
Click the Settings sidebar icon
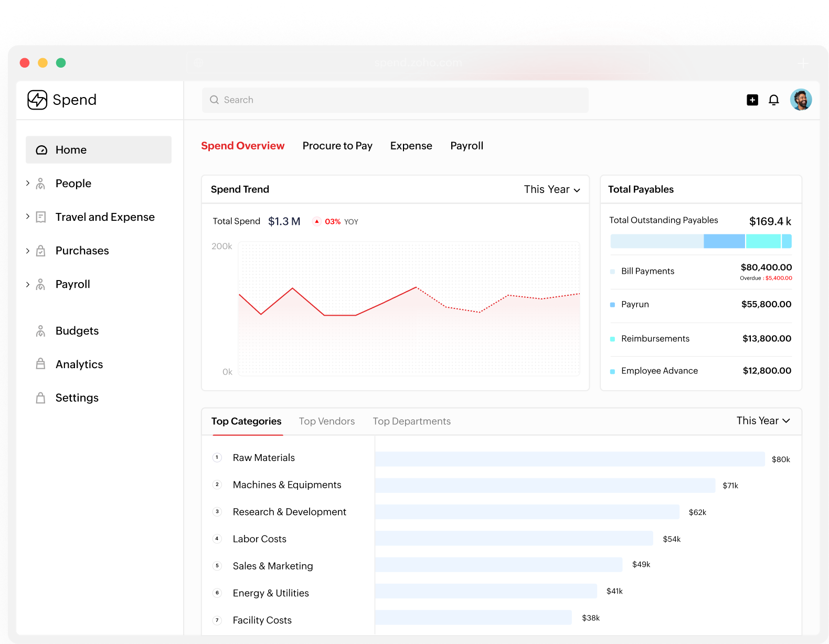tap(40, 398)
